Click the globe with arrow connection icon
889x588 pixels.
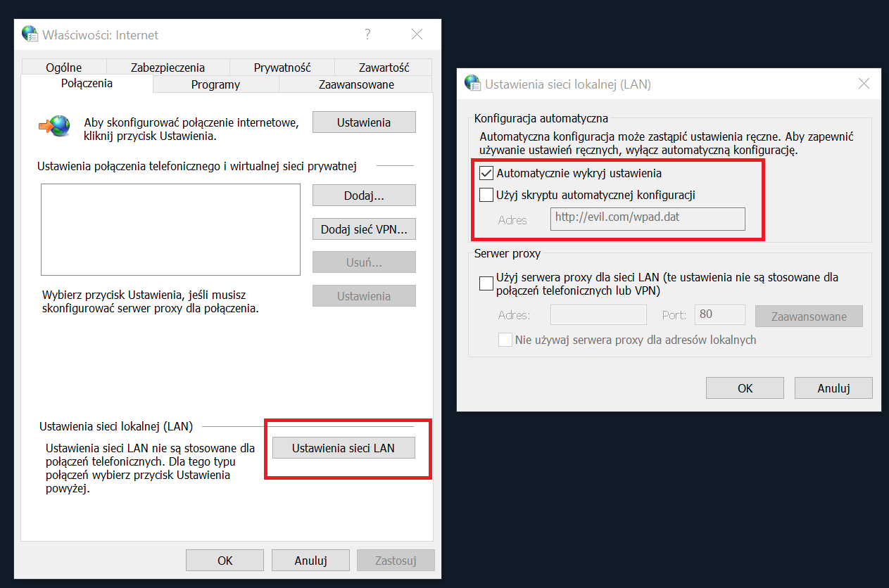(55, 126)
